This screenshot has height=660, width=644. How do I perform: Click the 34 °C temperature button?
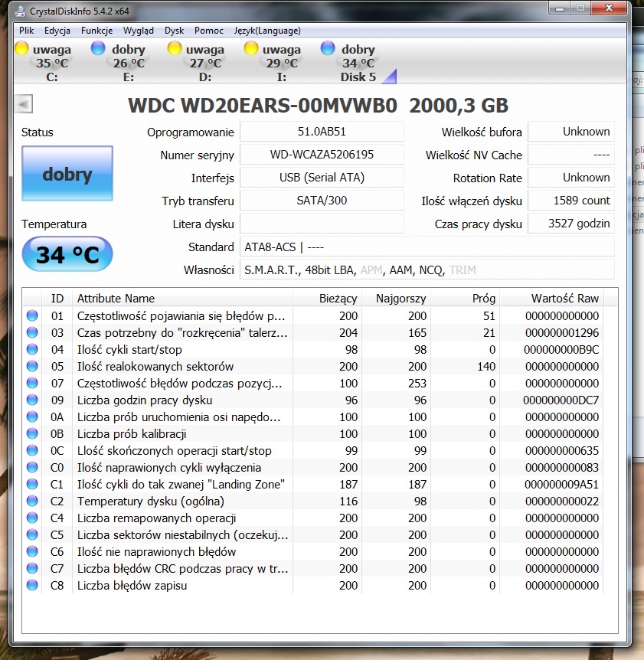(67, 254)
